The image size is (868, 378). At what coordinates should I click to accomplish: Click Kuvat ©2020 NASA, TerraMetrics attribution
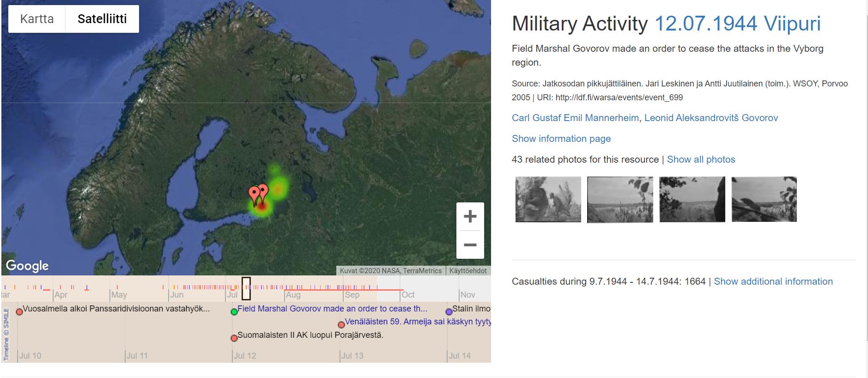pos(391,271)
